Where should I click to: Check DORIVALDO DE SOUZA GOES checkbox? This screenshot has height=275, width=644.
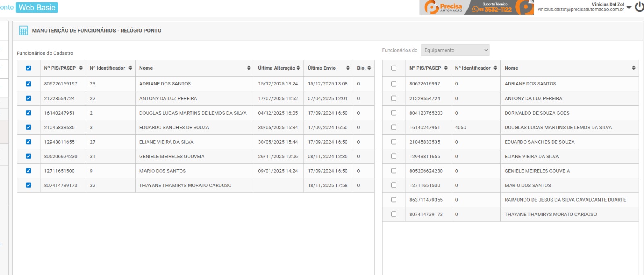(394, 113)
